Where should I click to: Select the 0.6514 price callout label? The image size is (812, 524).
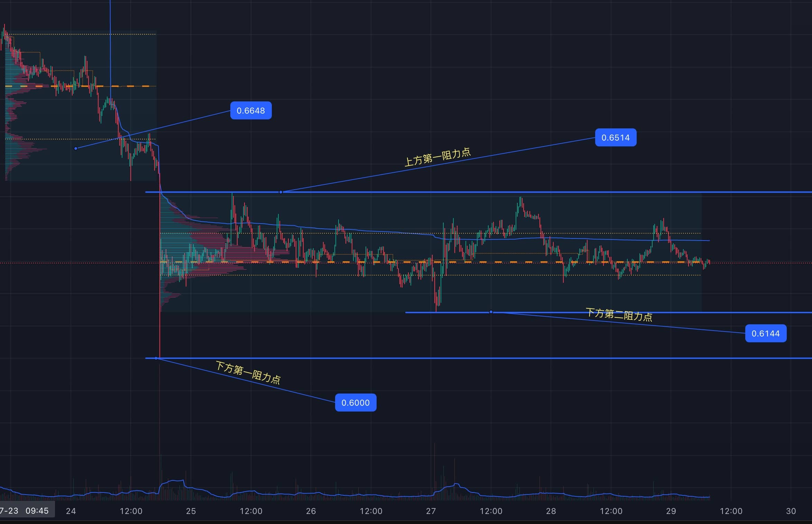point(615,137)
